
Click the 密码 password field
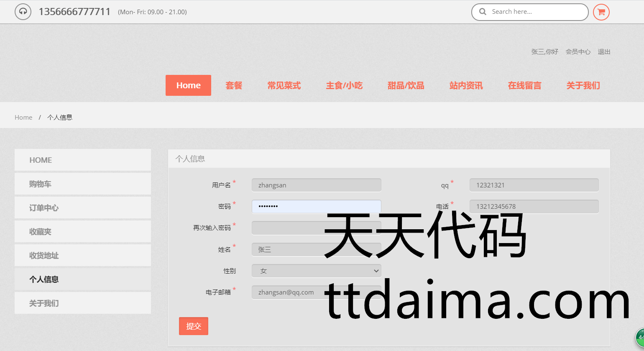[316, 206]
